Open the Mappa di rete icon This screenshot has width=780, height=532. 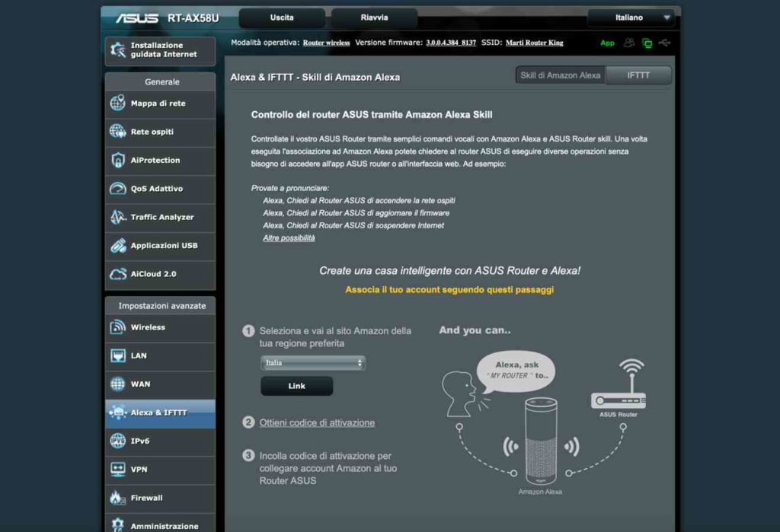117,104
